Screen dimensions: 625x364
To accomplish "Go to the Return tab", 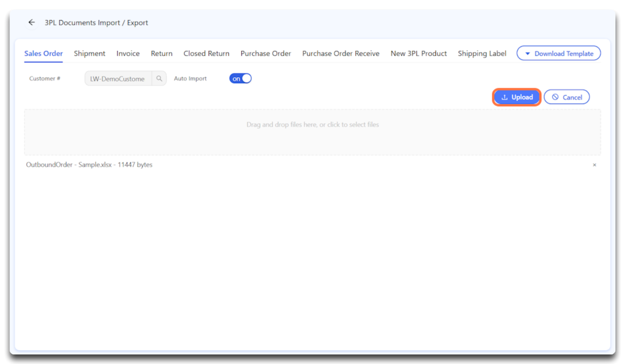I will click(161, 53).
